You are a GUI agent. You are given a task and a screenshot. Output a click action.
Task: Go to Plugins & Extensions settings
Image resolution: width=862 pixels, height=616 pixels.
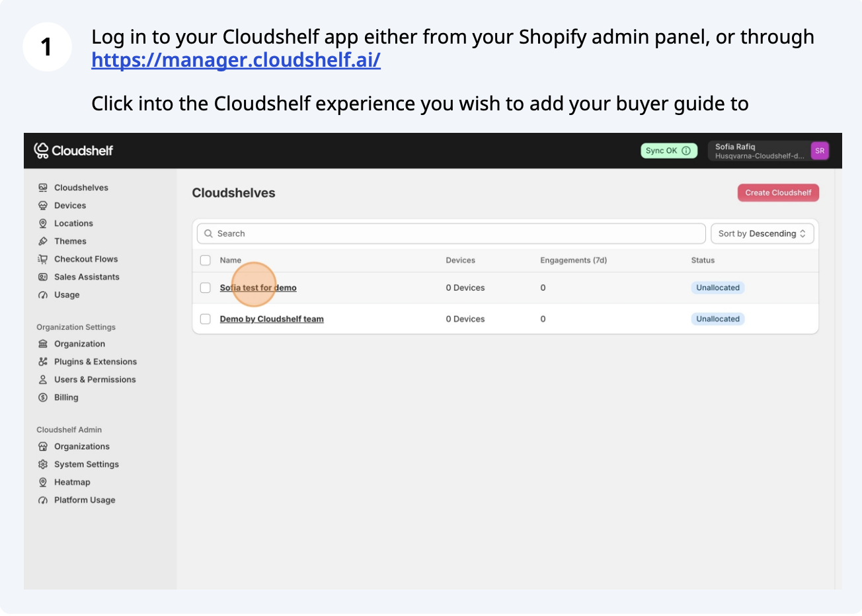(95, 362)
